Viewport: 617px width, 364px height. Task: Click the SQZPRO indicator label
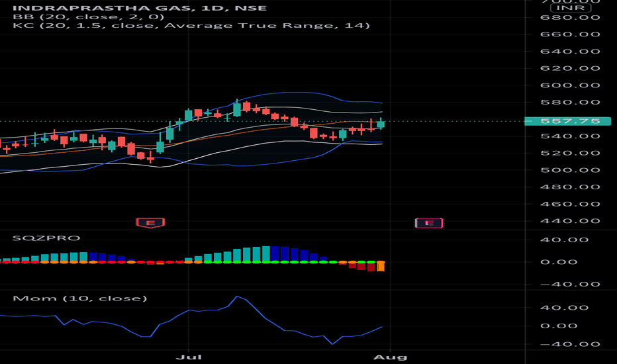pos(46,238)
